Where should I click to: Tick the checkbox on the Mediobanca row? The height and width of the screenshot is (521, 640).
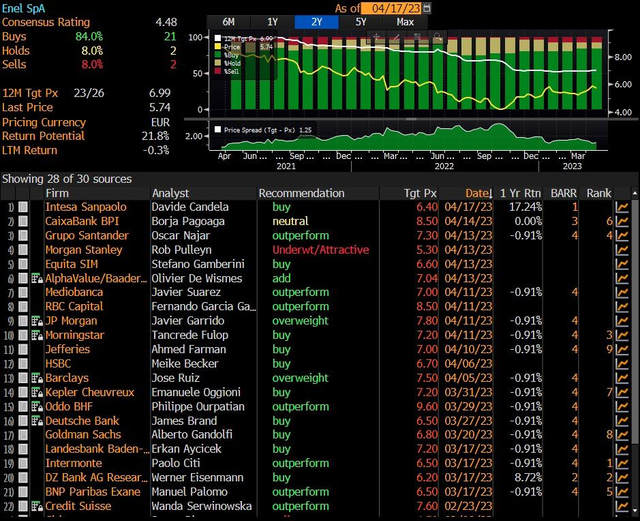pos(23,292)
